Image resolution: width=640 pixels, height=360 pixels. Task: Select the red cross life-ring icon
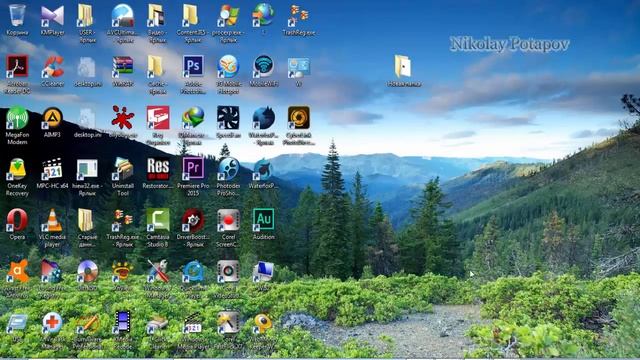[x=52, y=322]
